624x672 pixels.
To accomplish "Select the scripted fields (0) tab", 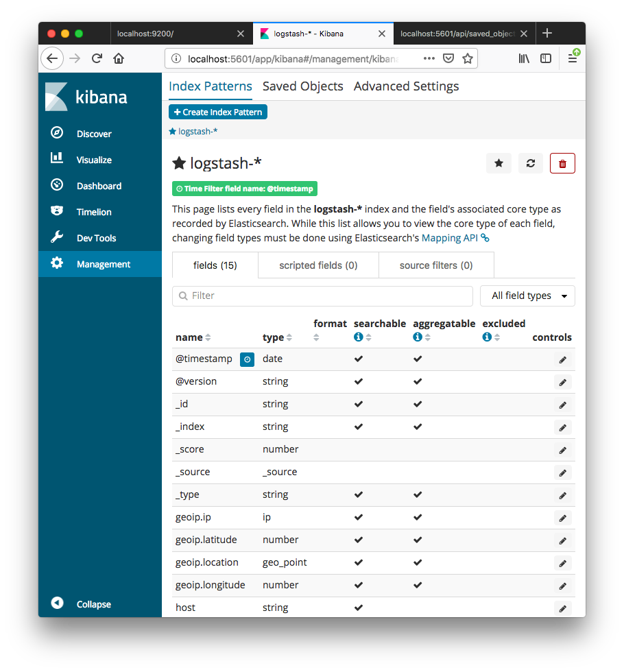I will [x=318, y=265].
